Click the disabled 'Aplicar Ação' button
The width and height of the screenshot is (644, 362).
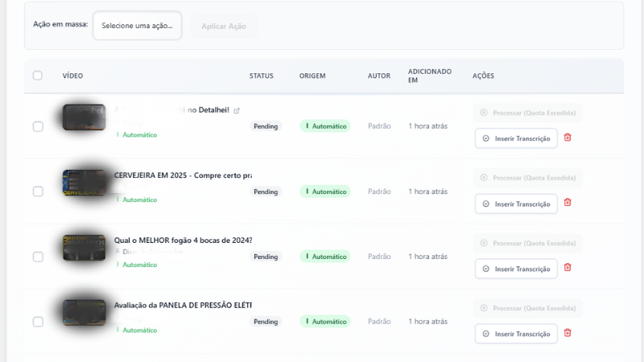[x=224, y=27]
